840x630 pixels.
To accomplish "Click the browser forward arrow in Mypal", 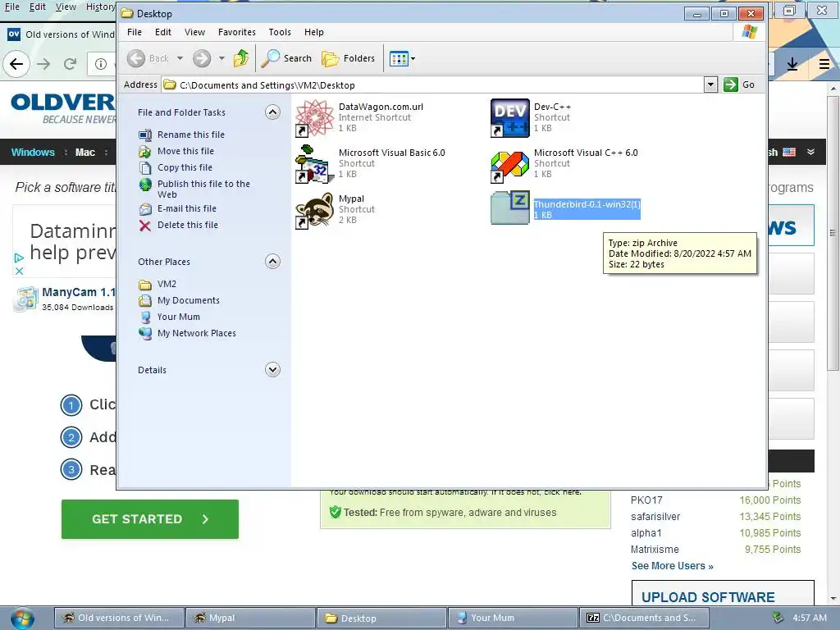I will (43, 64).
